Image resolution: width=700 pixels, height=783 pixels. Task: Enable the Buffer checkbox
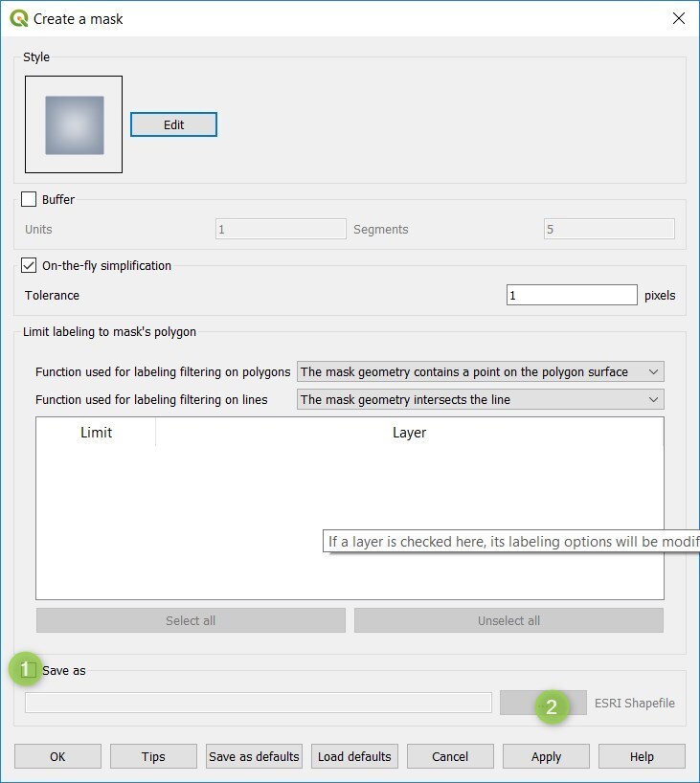[29, 200]
